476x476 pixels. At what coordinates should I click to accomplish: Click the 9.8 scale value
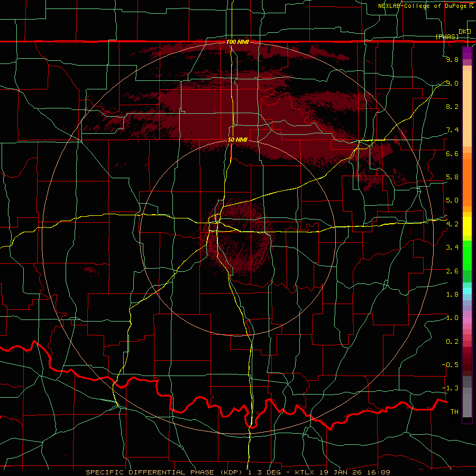[x=452, y=60]
